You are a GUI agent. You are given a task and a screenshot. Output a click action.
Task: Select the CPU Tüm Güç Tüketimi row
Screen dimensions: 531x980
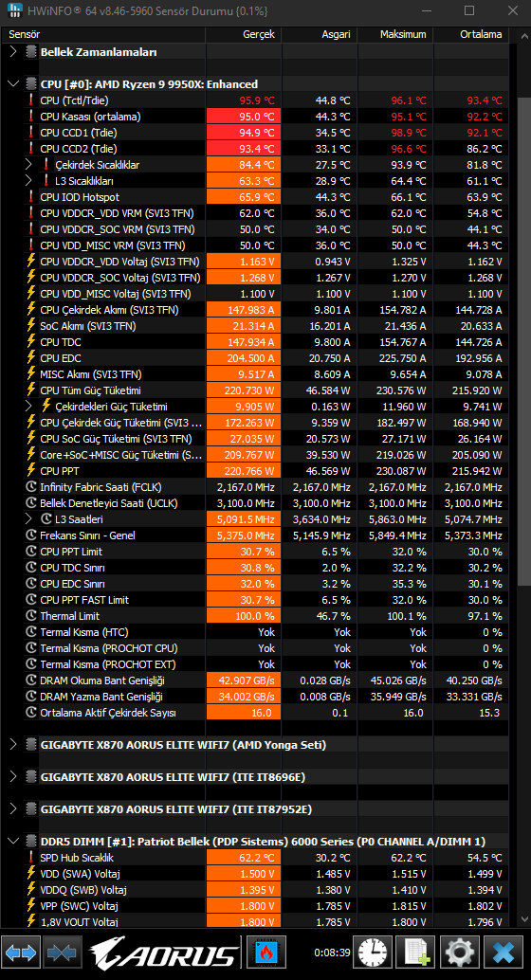(256, 390)
